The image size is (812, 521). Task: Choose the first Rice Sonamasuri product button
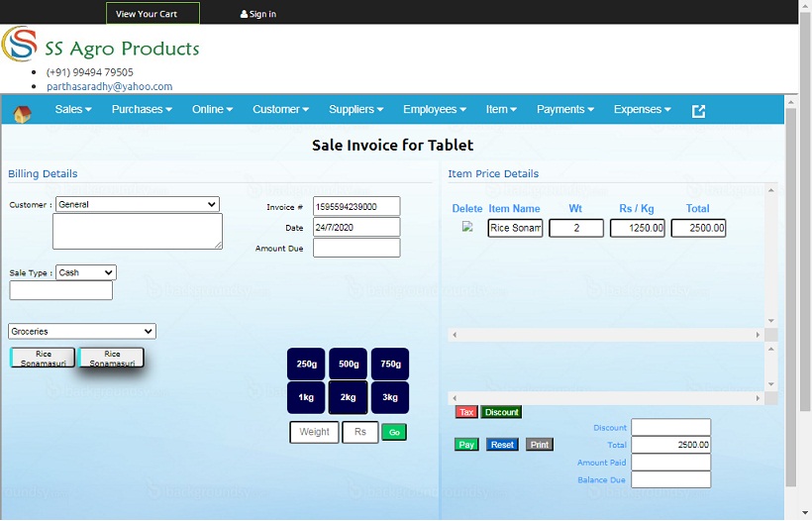tap(43, 358)
